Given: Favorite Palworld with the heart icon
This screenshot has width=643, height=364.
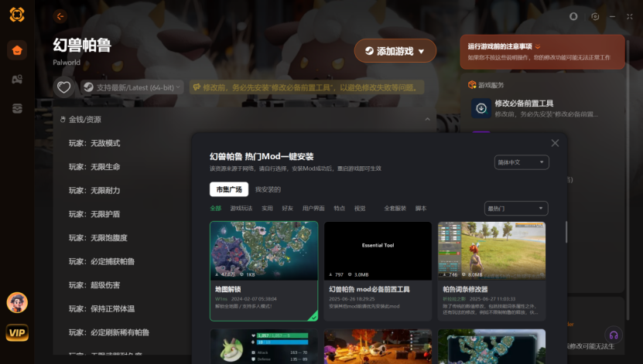Looking at the screenshot, I should pyautogui.click(x=63, y=87).
